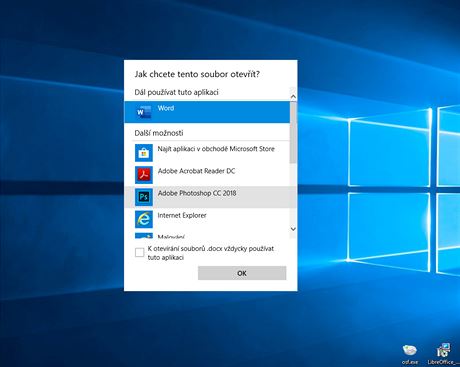
Task: Click the Microsoft Store bag icon
Action: (144, 153)
